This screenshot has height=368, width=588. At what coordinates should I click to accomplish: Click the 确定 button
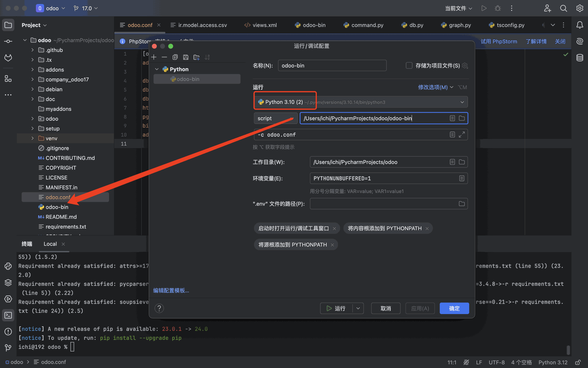click(x=454, y=308)
